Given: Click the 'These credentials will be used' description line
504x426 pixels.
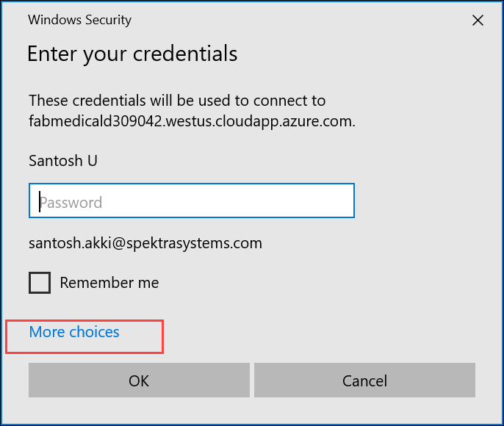Looking at the screenshot, I should [x=177, y=101].
